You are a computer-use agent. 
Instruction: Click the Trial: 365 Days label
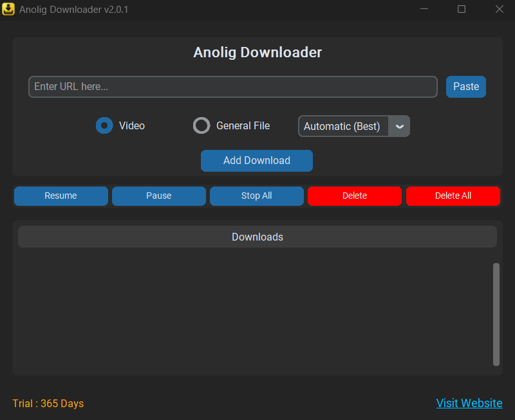coord(48,403)
